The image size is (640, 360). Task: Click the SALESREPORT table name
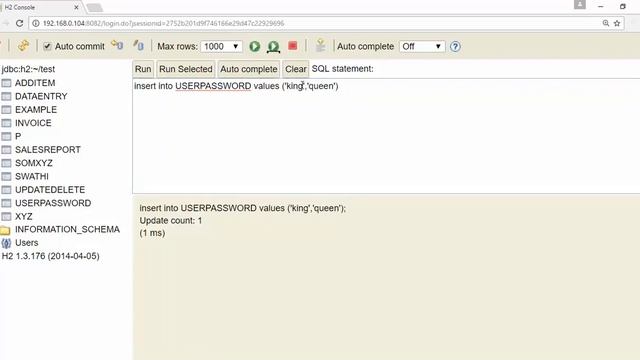click(x=48, y=150)
